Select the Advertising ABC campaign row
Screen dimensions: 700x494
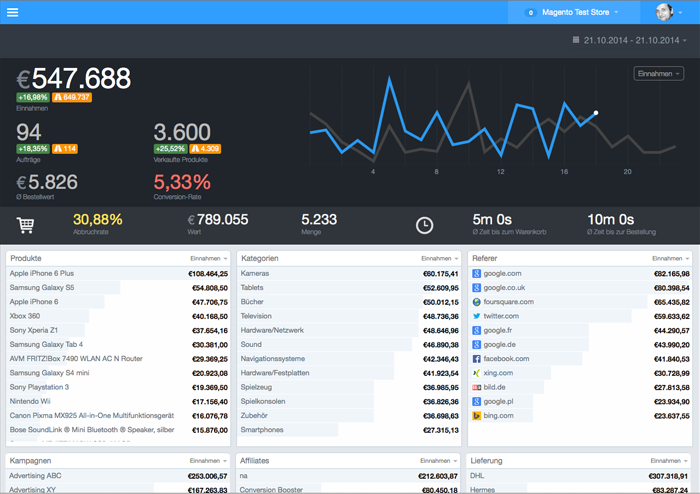pos(118,476)
